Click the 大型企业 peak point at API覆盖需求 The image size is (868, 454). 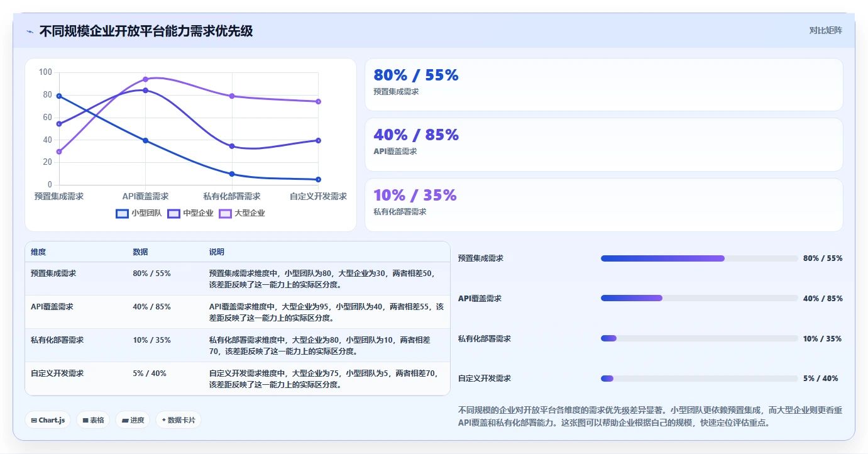pyautogui.click(x=145, y=79)
